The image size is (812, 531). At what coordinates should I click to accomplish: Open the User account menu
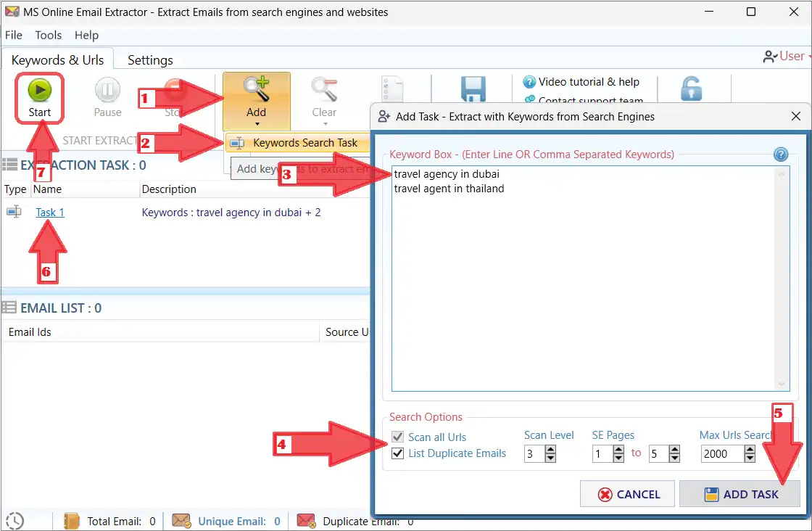(786, 56)
